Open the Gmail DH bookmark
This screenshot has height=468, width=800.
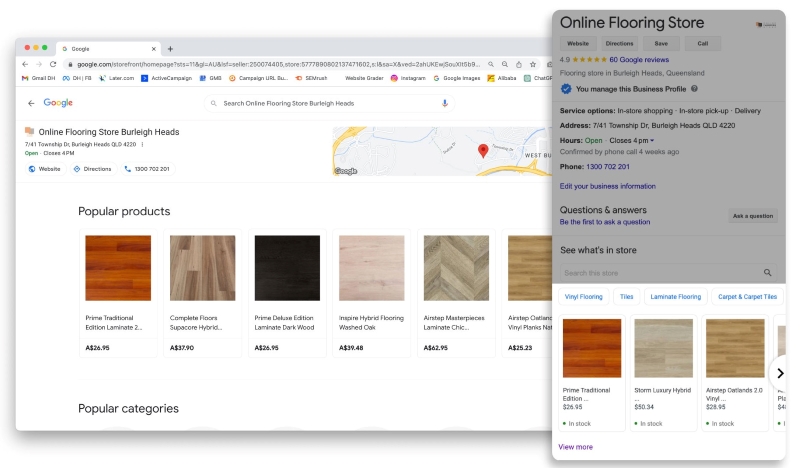(x=38, y=78)
